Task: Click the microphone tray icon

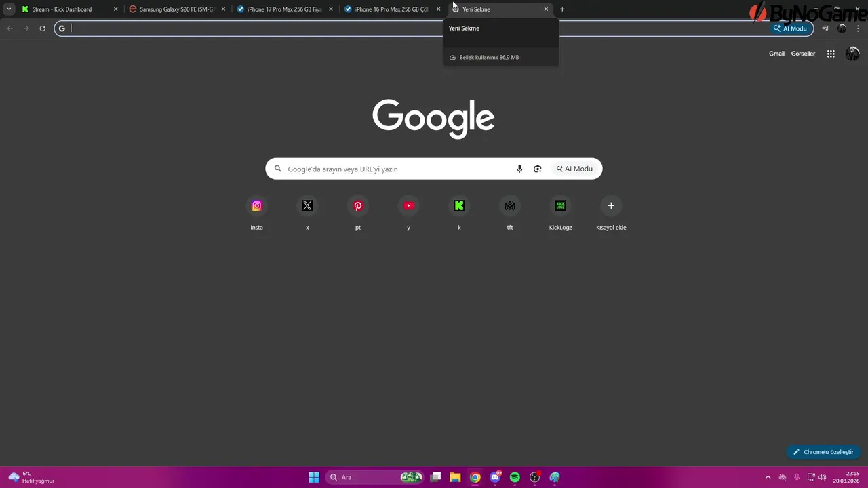Action: click(x=797, y=477)
